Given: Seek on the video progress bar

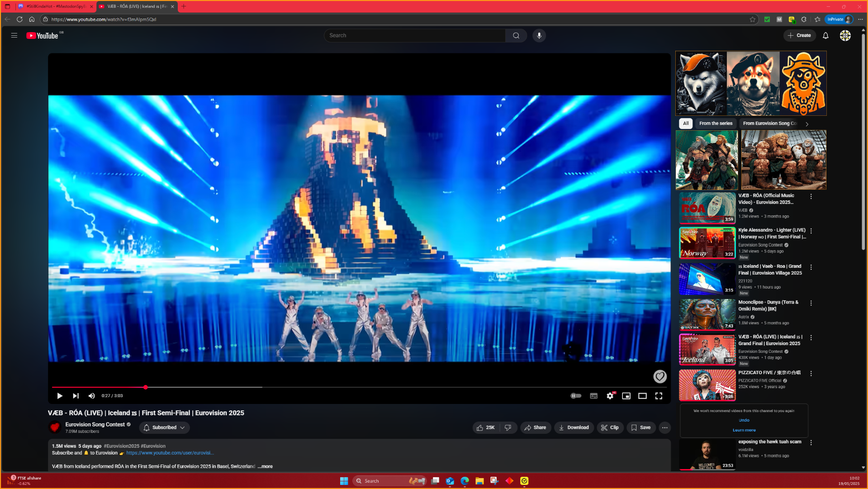Looking at the screenshot, I should pyautogui.click(x=359, y=387).
